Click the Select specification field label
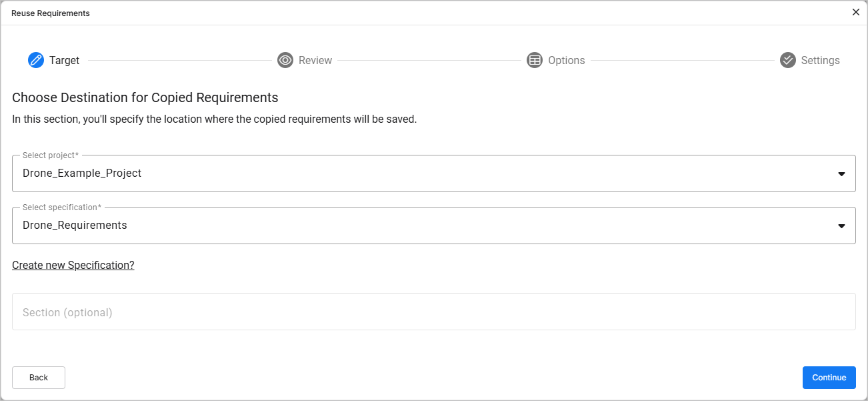The image size is (868, 401). click(x=61, y=208)
